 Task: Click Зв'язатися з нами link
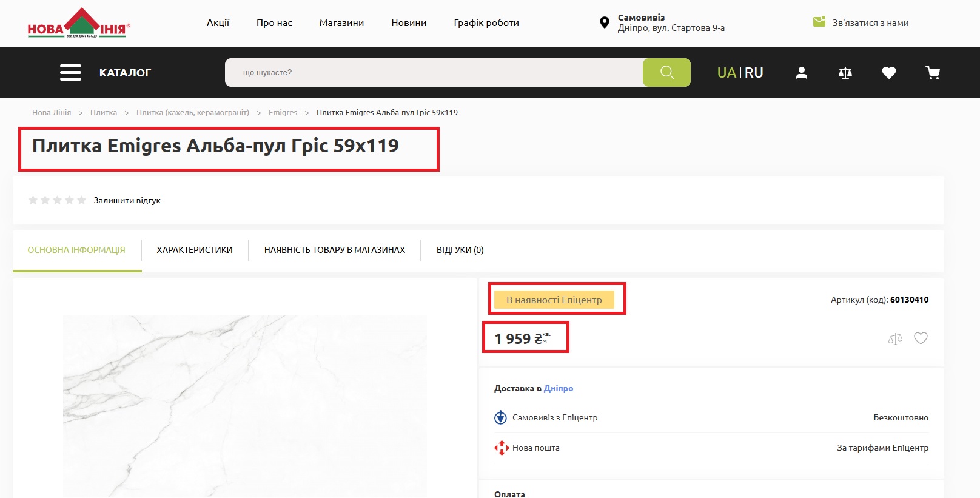(x=870, y=23)
